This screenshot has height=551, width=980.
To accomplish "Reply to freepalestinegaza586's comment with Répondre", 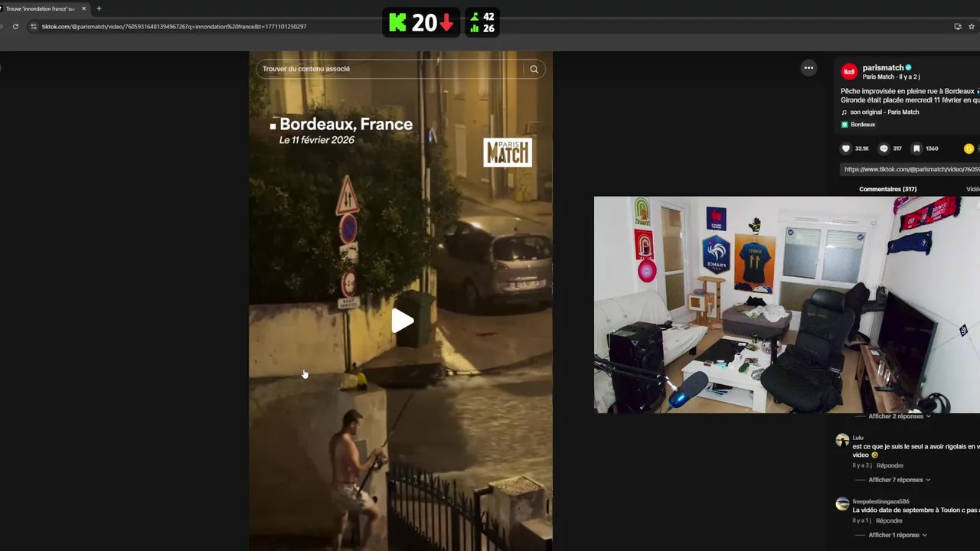I will 889,520.
